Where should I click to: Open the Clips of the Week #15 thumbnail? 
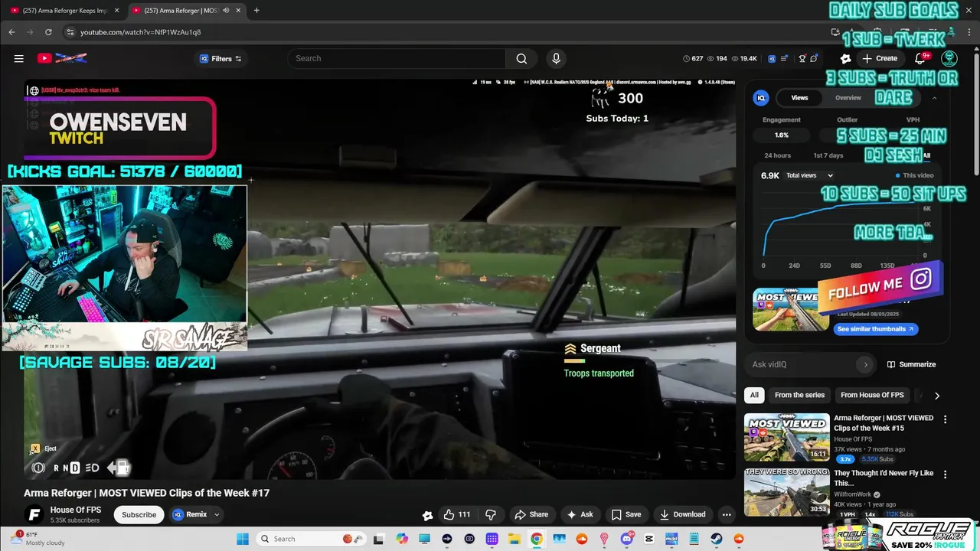tap(786, 437)
